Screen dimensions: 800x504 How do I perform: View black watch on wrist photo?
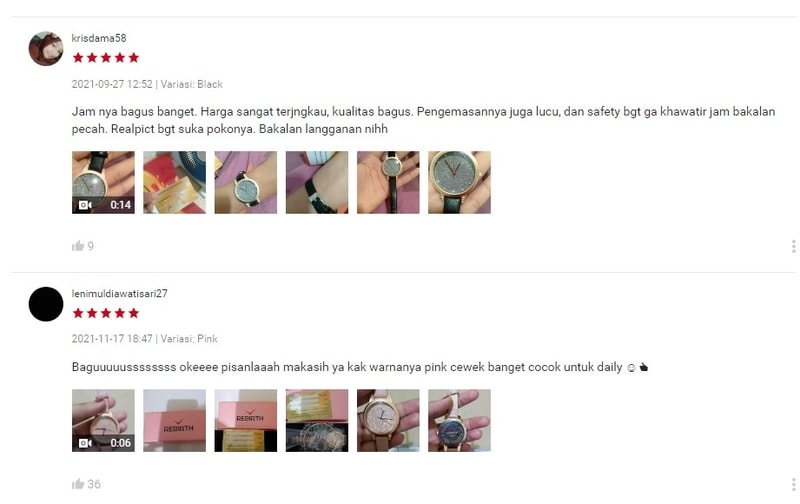click(x=245, y=182)
